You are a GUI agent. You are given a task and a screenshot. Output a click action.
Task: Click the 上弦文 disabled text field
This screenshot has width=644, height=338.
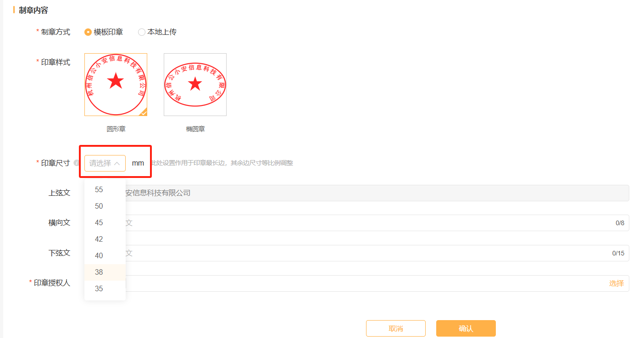(x=357, y=193)
